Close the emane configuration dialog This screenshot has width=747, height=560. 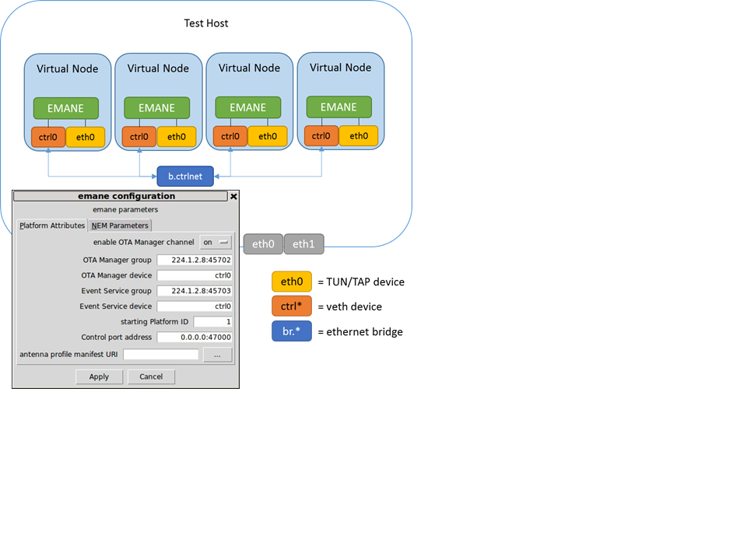[x=233, y=197]
